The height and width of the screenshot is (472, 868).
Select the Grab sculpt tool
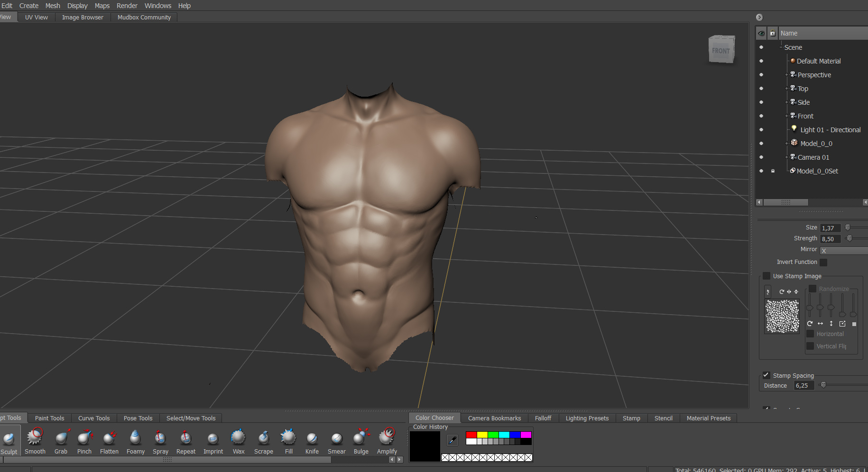[x=61, y=441]
